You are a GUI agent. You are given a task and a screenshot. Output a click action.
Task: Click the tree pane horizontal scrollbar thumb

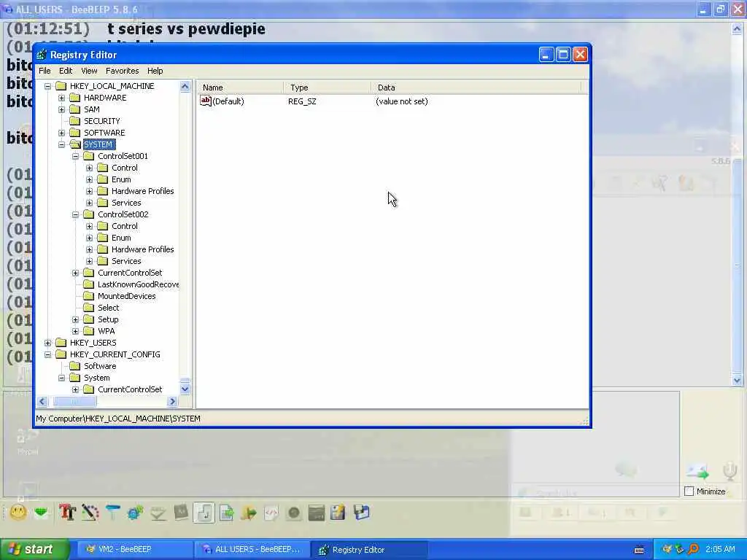tap(74, 402)
